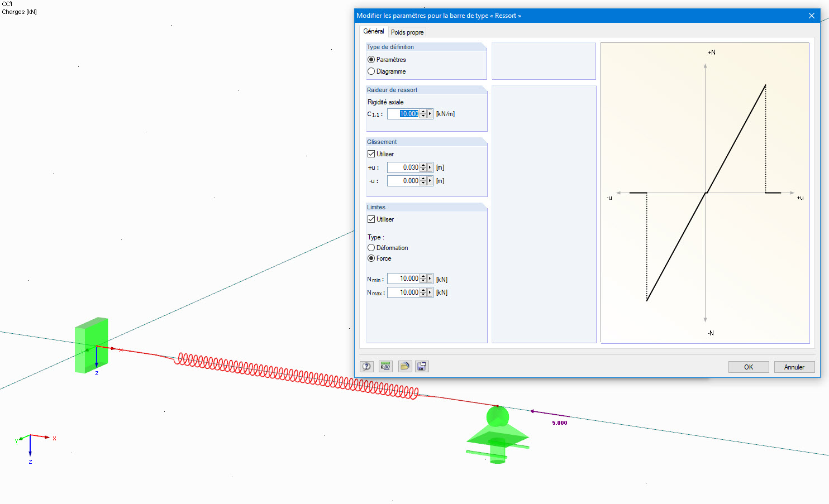Select the Déformation limit type
The height and width of the screenshot is (504, 829).
(371, 247)
